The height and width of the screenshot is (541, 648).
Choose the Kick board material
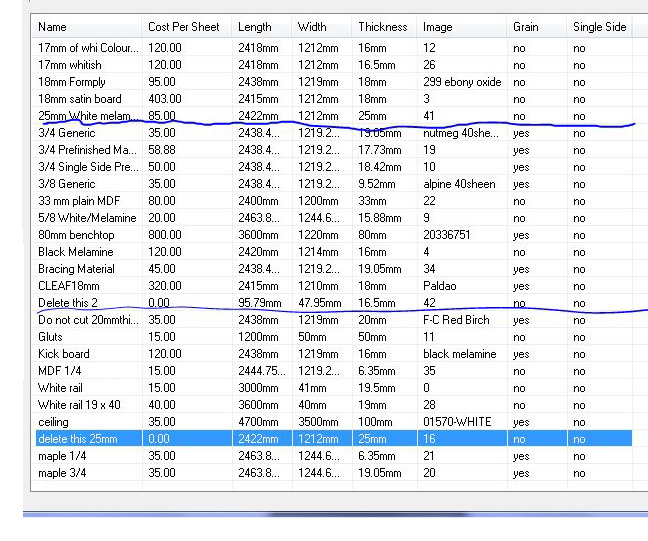point(64,354)
